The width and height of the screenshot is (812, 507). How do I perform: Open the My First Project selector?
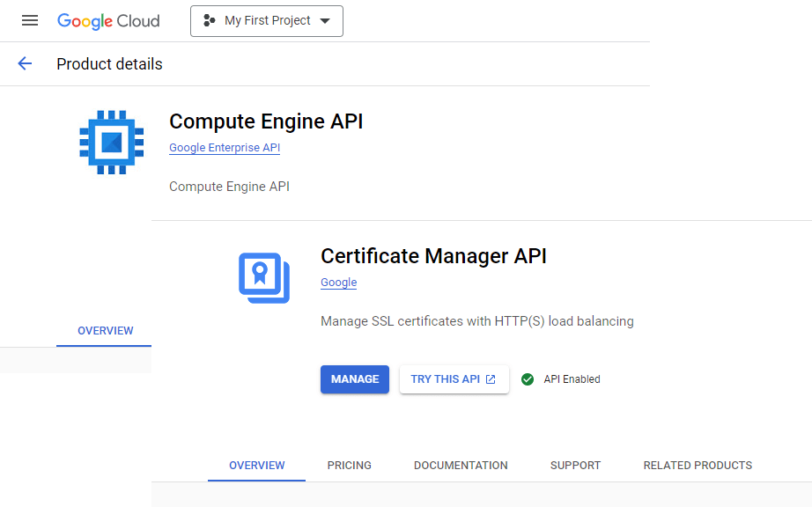click(267, 21)
